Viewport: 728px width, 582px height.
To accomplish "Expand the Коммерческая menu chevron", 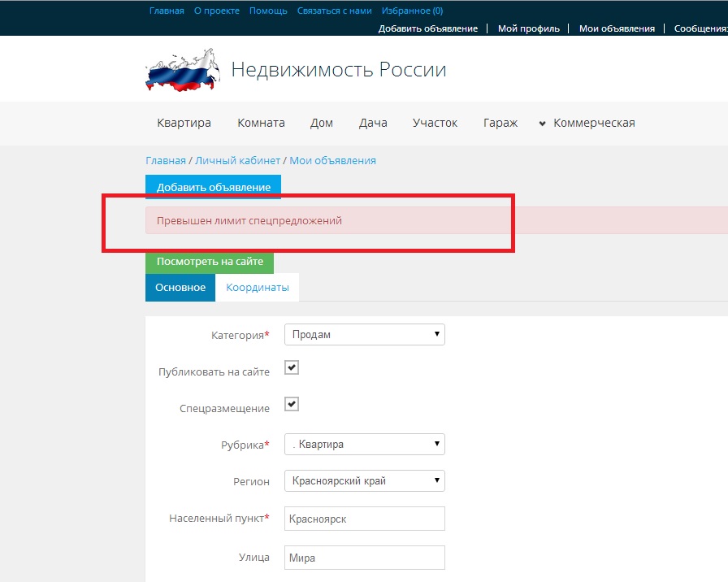I will click(542, 124).
